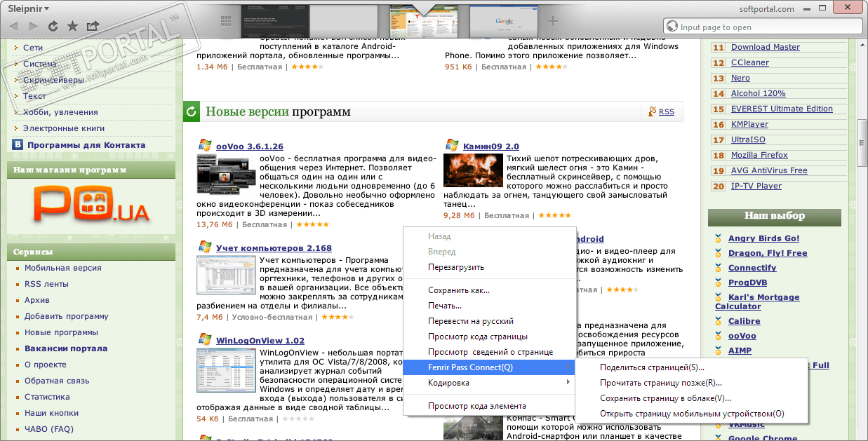Viewport: 868px width, 441px height.
Task: Expand the Кодировка submenu arrow
Action: pyautogui.click(x=568, y=383)
